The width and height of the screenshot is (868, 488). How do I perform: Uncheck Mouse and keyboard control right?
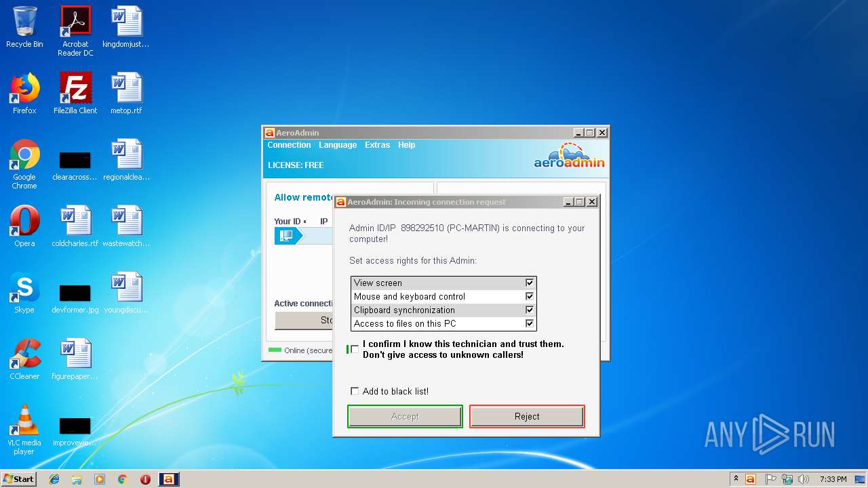[530, 296]
